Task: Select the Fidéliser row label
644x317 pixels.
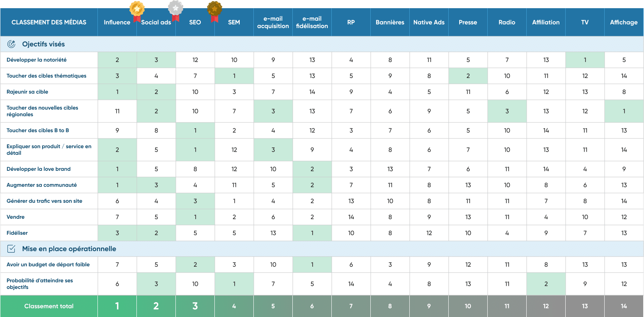Action: pos(17,233)
